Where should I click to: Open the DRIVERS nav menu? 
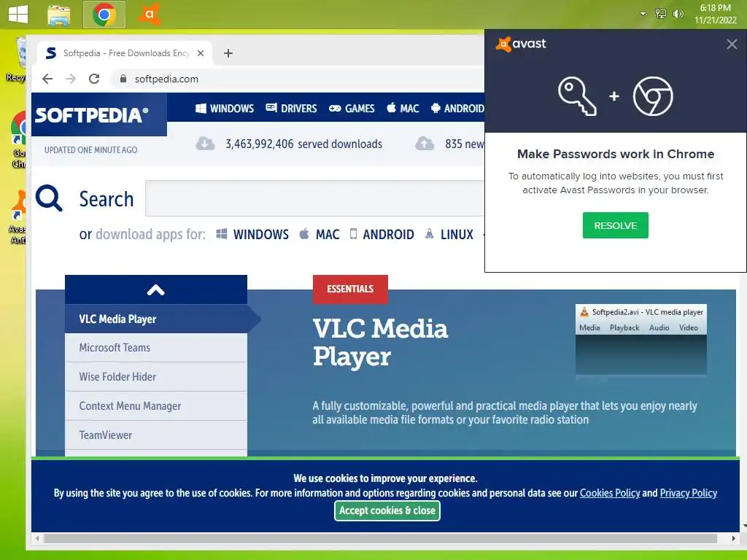291,109
